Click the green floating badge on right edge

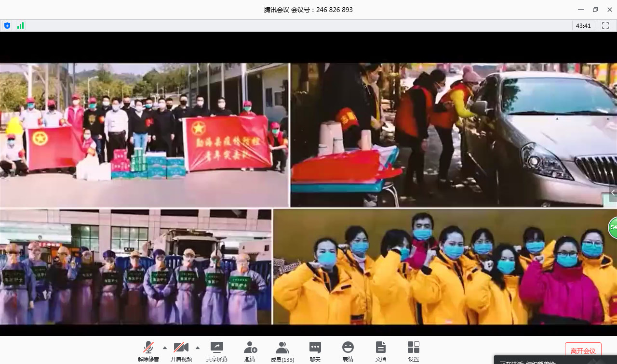point(613,227)
